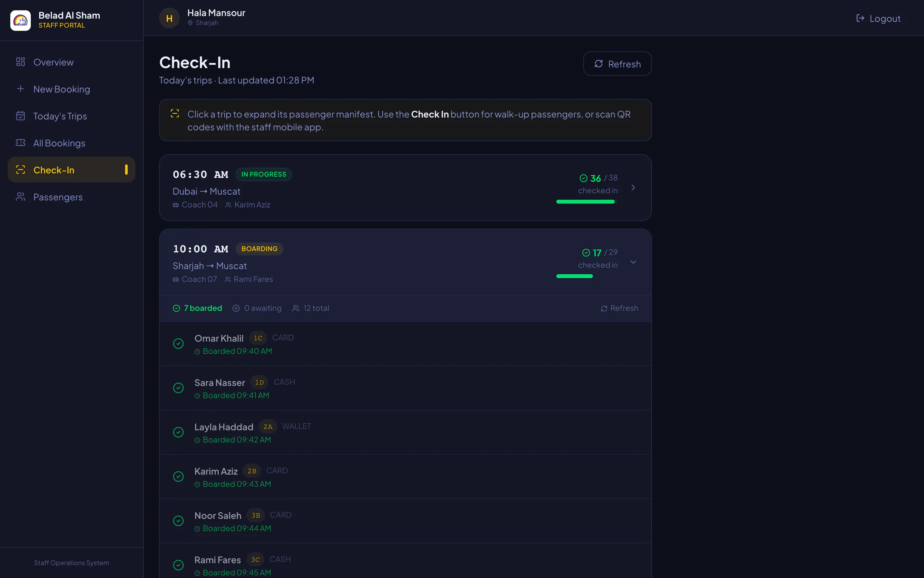Screen dimensions: 924x578
Task: Toggle Sara Nasser's boarded check mark
Action: point(178,388)
